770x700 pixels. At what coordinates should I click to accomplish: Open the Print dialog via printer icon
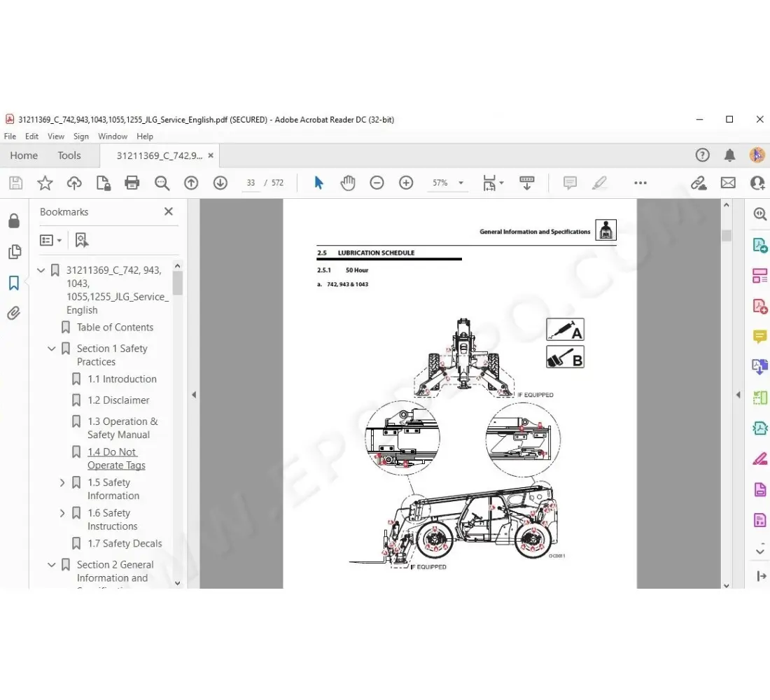click(132, 183)
